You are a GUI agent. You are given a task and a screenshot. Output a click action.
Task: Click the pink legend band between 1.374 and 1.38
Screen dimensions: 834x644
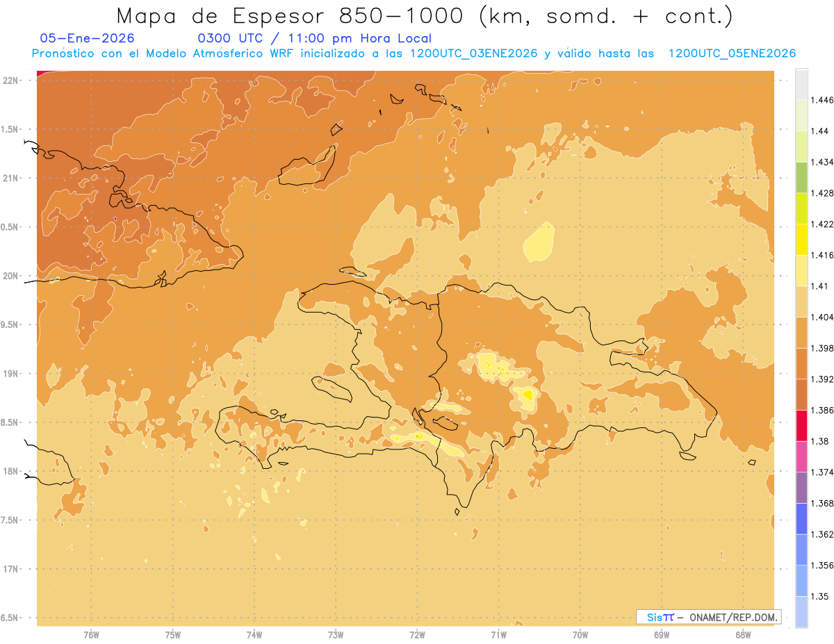tap(801, 457)
